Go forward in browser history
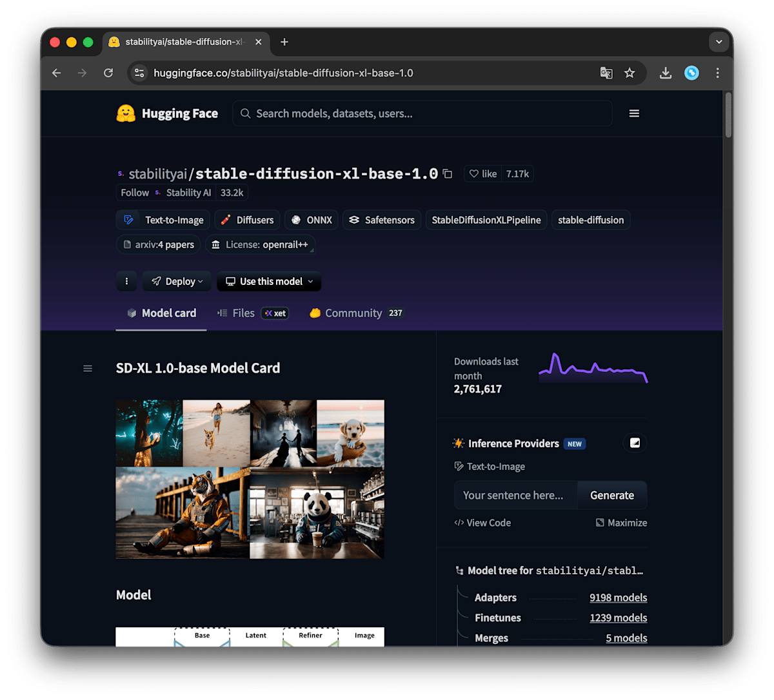Screen dimensions: 774x700 82,73
